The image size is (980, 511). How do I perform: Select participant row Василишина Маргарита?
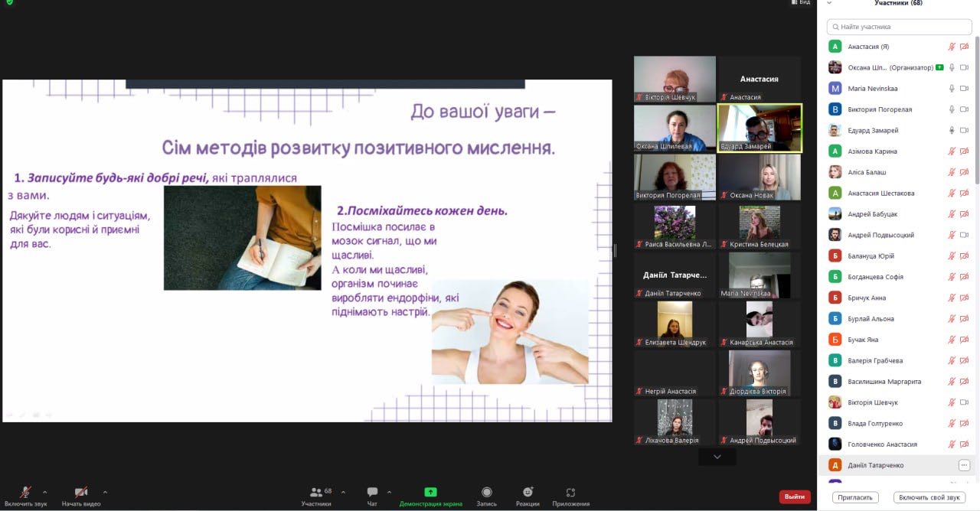[897, 381]
